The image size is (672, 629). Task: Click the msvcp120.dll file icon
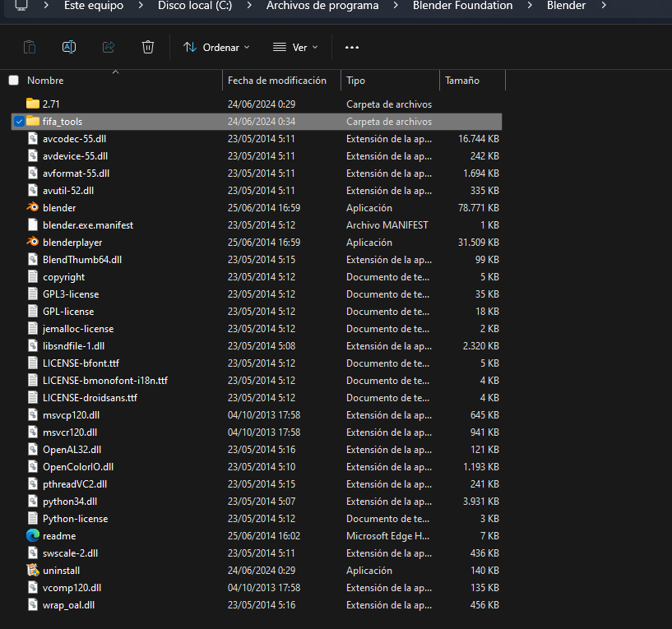click(x=33, y=414)
